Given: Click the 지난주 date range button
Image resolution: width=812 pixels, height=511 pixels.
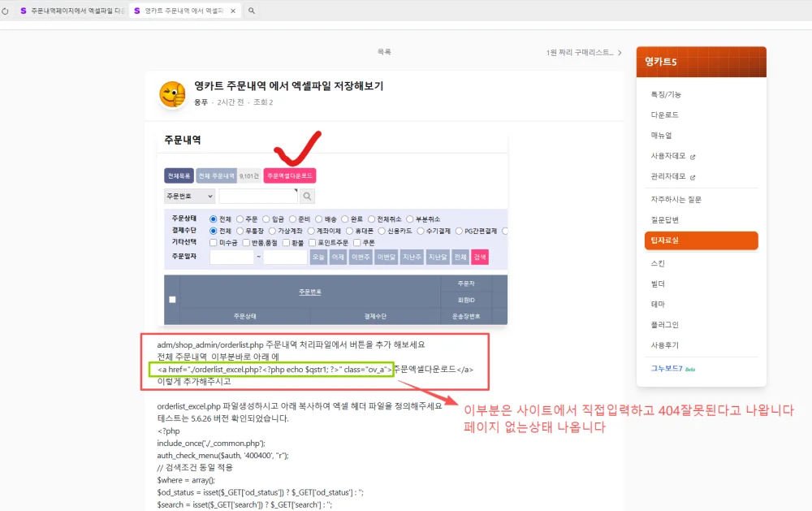Looking at the screenshot, I should [x=412, y=257].
